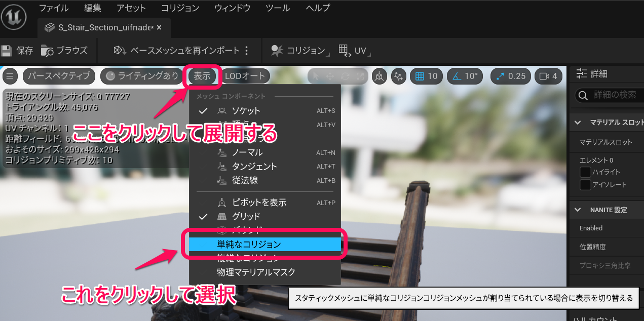Click the コリジョンプリミティブ数: 10 stat text
Image resolution: width=644 pixels, height=321 pixels.
pos(59,160)
